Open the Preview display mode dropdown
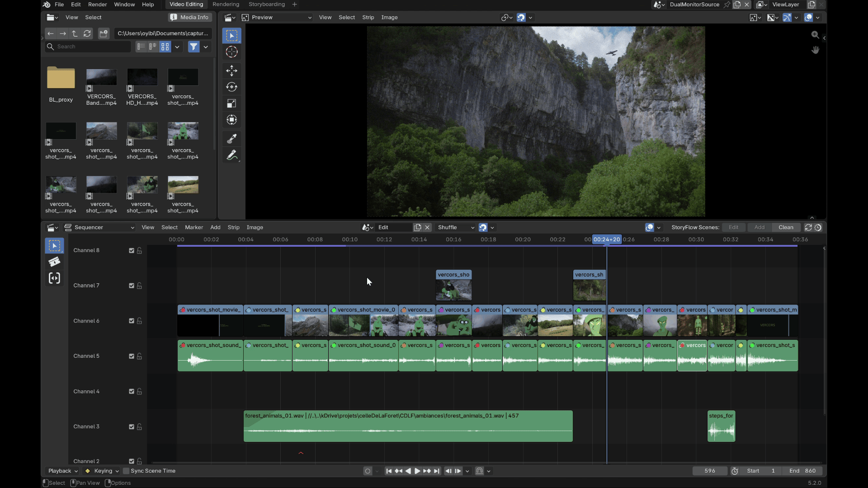Screen dimensions: 868x488 click(277, 17)
